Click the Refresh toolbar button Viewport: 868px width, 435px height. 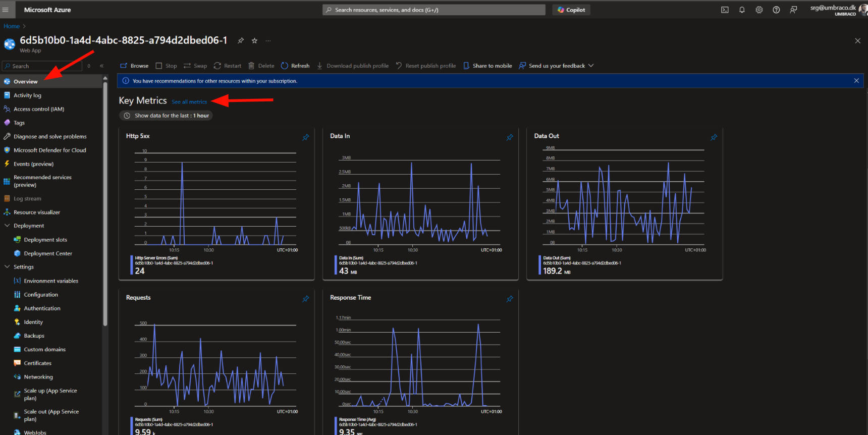(295, 66)
